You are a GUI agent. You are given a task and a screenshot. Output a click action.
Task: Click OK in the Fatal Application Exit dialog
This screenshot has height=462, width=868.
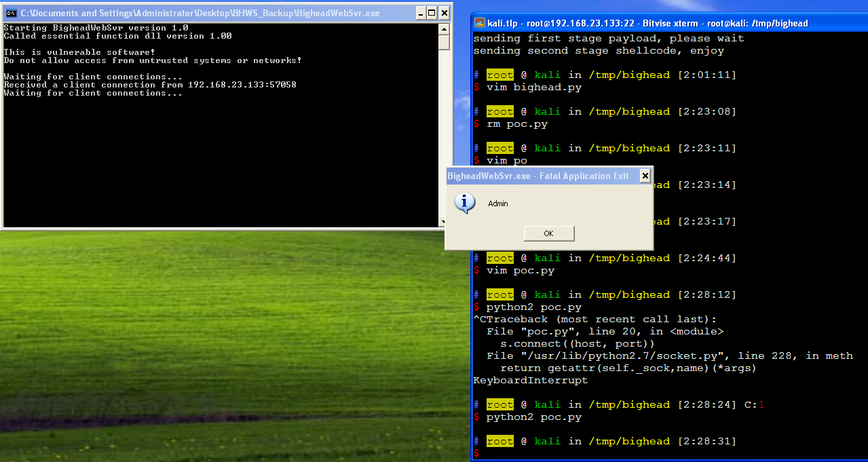[x=548, y=233]
